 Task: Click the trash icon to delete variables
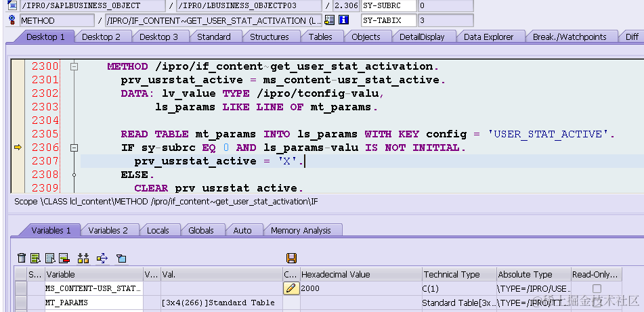point(22,259)
